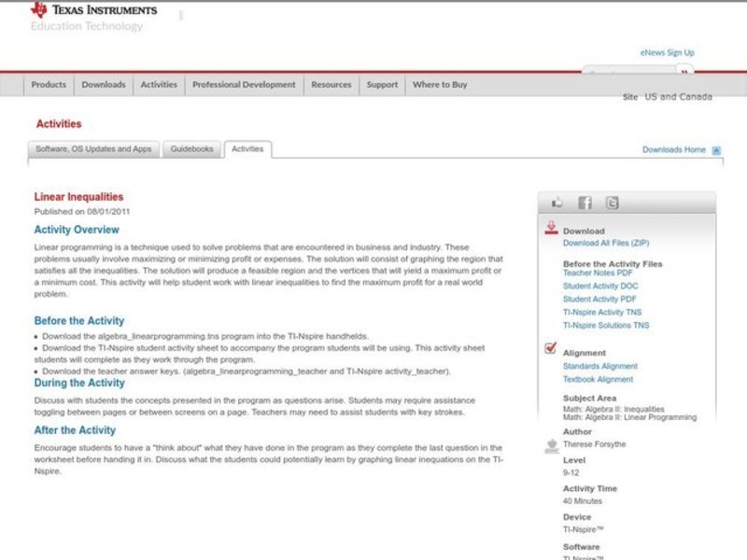Click the red Download arrow icon

click(x=551, y=229)
